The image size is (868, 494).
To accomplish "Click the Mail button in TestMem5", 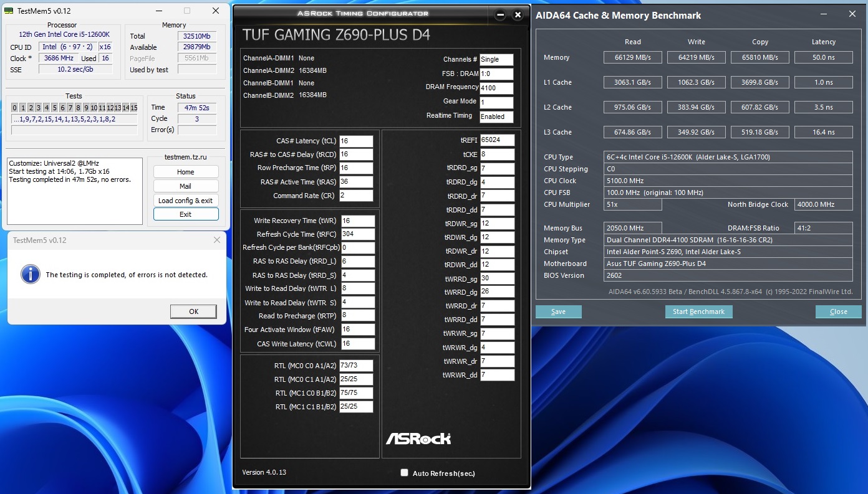I will click(x=186, y=186).
